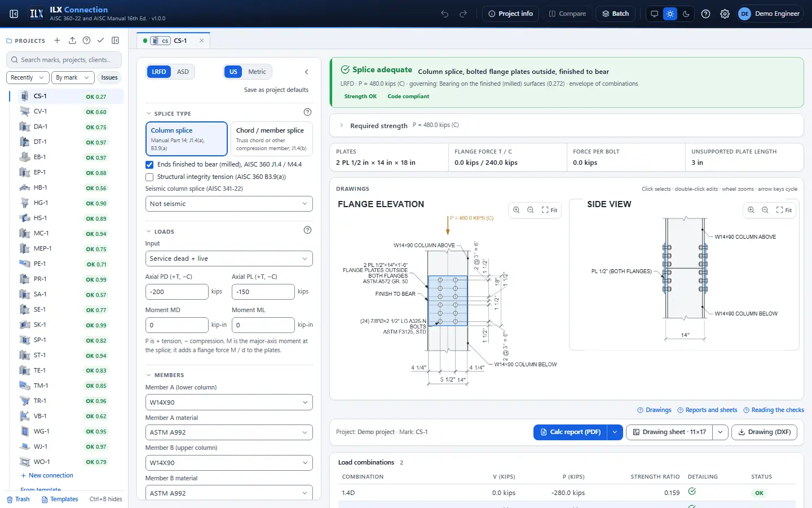Zoom in on the Flange Elevation drawing
Image resolution: width=812 pixels, height=508 pixels.
click(517, 210)
